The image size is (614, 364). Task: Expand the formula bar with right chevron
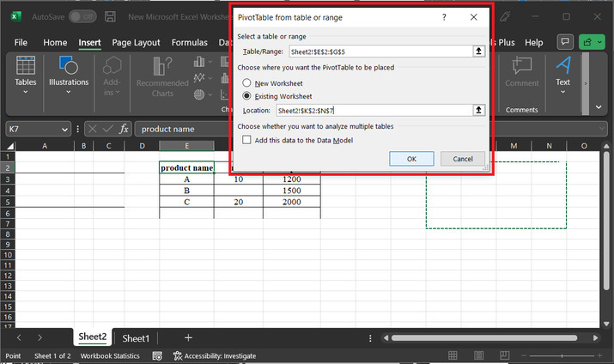coord(601,129)
